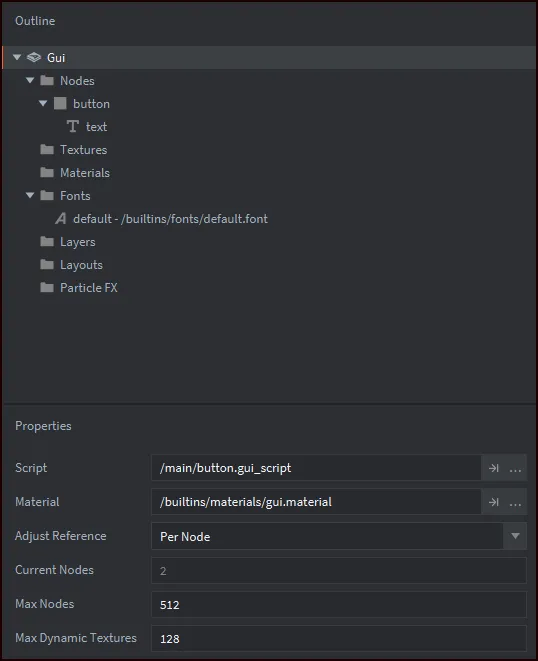
Task: Click the Max Dynamic Textures label
Action: [x=75, y=638]
